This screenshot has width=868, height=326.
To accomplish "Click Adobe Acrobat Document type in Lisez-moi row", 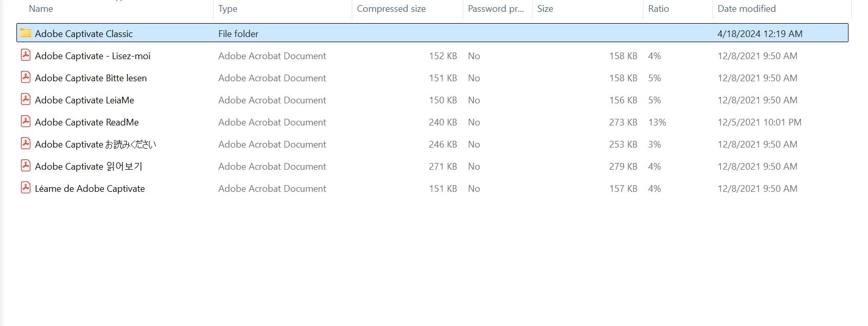I will pos(272,56).
